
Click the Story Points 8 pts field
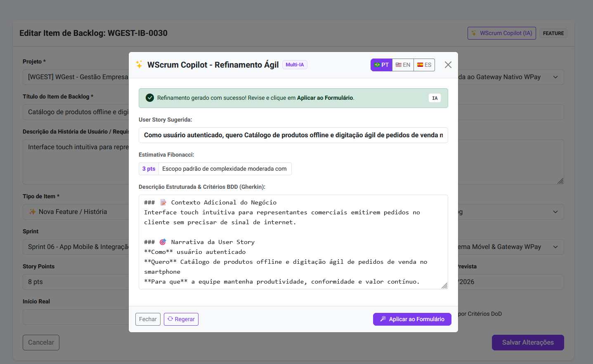(x=76, y=282)
